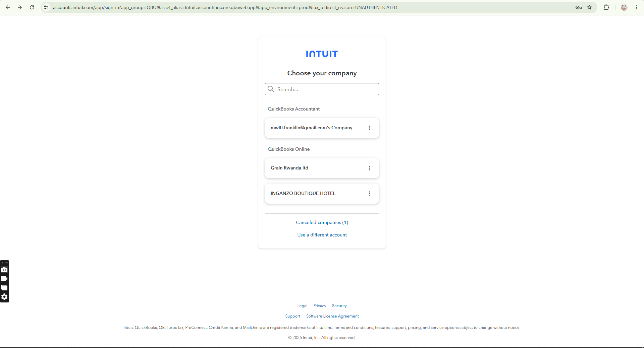Click the camera screenshot icon in side widget
Viewport: 644px width, 348px height.
coord(4,270)
